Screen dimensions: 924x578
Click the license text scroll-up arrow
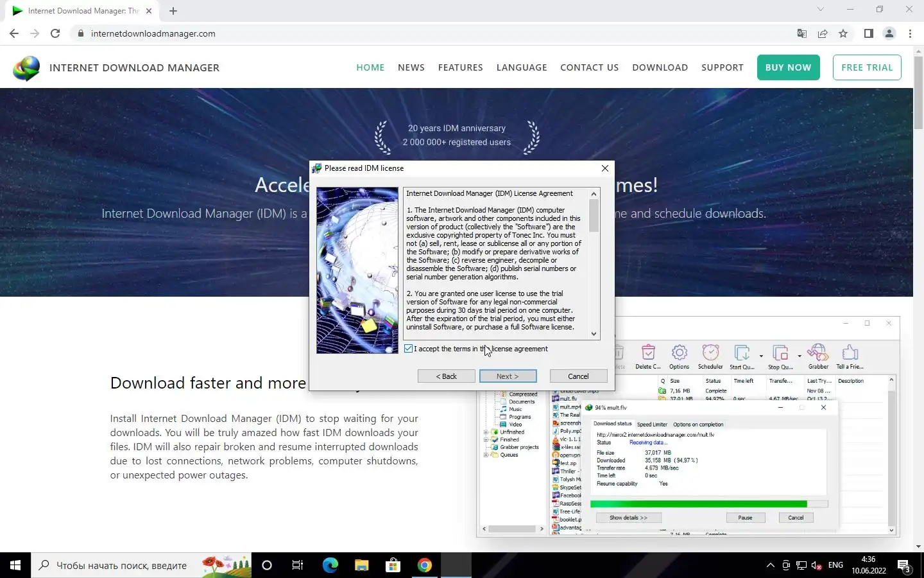[594, 194]
